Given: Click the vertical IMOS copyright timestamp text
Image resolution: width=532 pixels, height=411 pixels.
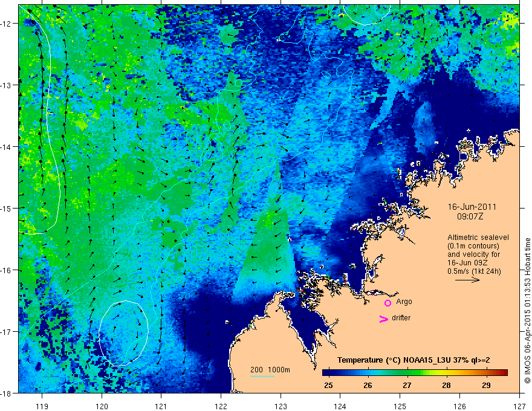Looking at the screenshot, I should (x=527, y=311).
